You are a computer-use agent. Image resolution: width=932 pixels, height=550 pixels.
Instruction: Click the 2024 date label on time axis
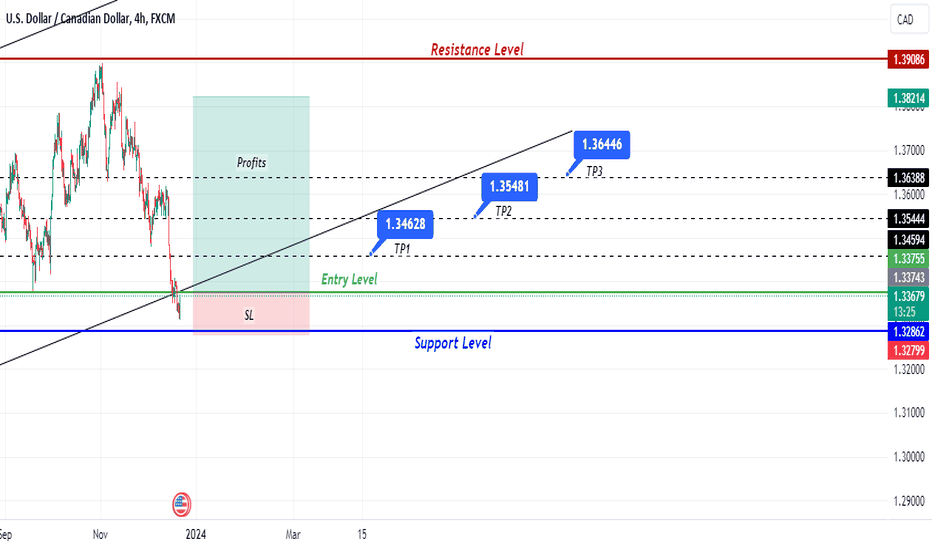(196, 535)
